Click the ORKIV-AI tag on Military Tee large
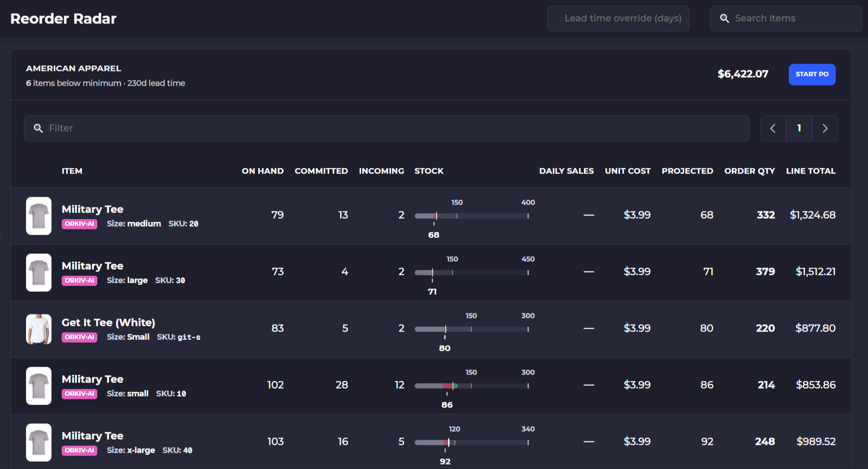This screenshot has width=868, height=469. (x=79, y=280)
